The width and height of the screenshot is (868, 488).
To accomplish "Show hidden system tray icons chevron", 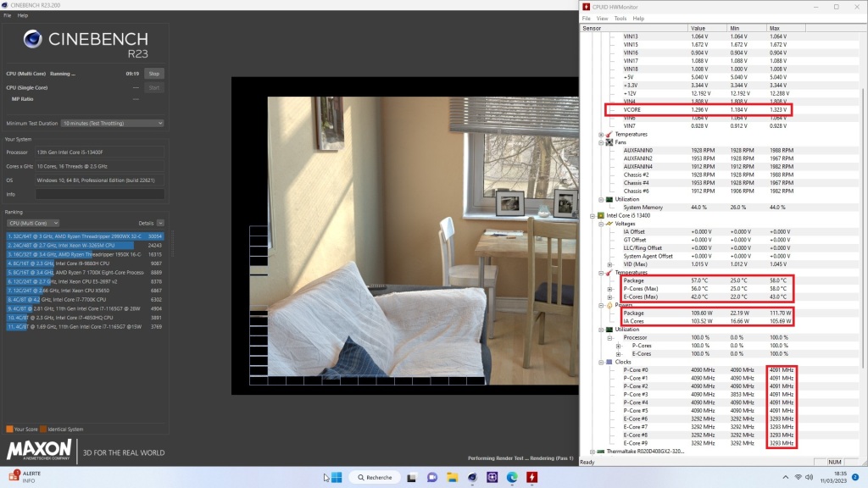I will click(x=782, y=477).
